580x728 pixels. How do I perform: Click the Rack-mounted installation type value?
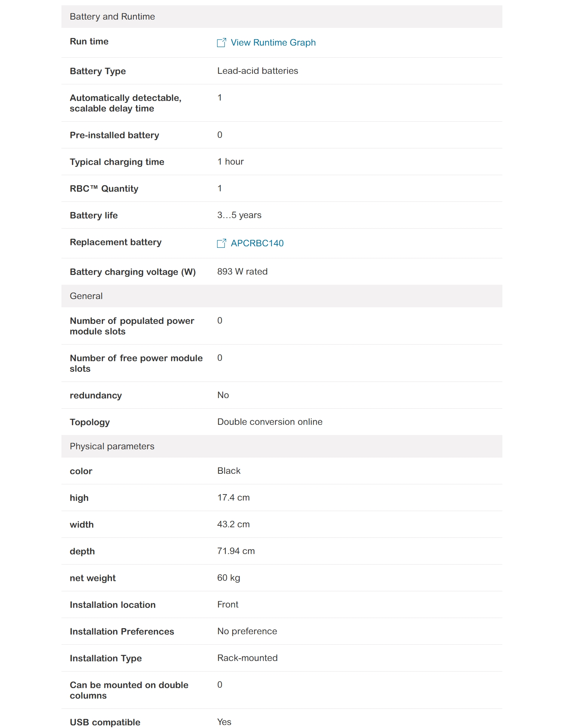click(247, 658)
